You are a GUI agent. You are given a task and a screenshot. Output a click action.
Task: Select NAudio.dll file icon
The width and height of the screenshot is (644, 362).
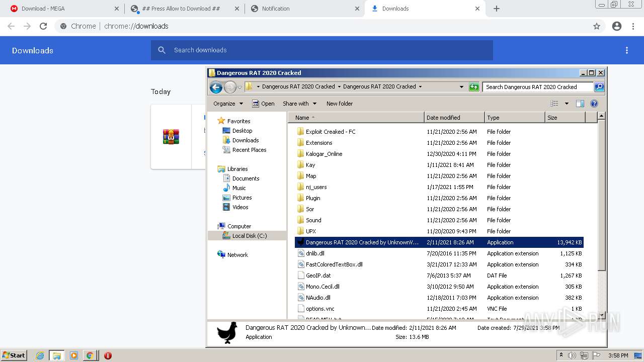(301, 298)
